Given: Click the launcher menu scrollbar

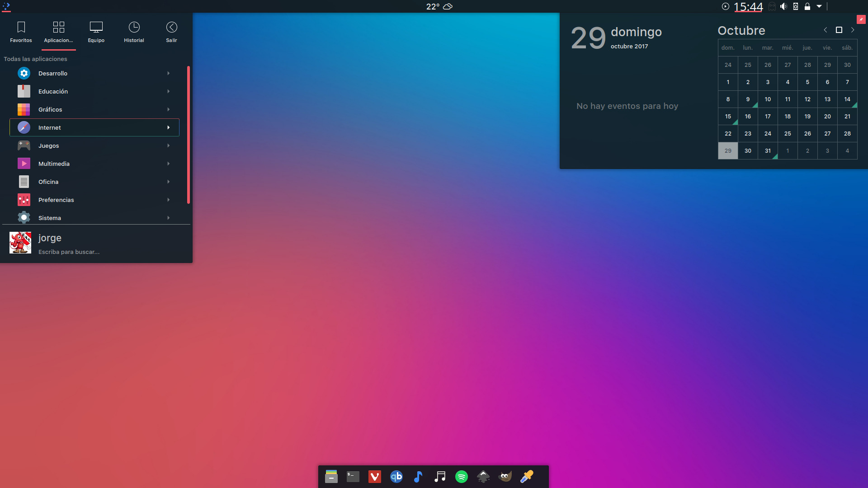Looking at the screenshot, I should coord(188,135).
